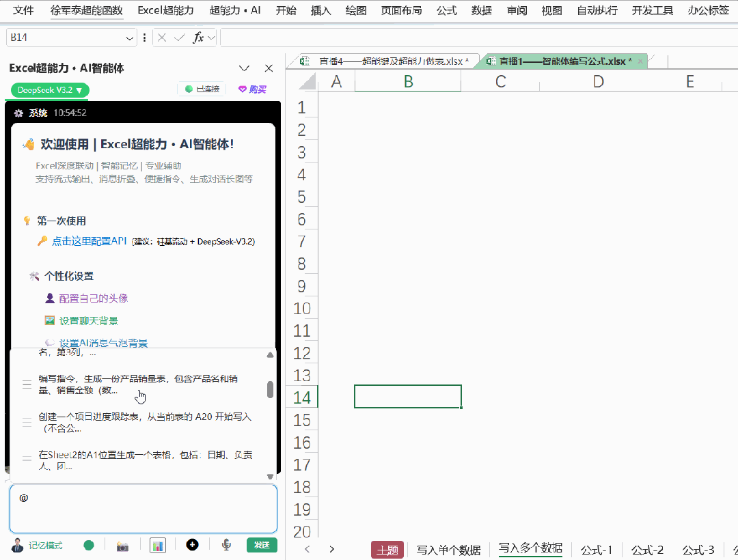Open the 插入 ribbon tab
The height and width of the screenshot is (560, 738).
(x=320, y=10)
